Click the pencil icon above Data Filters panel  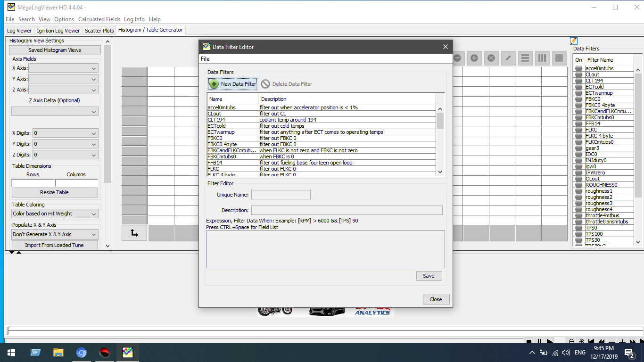click(x=574, y=41)
